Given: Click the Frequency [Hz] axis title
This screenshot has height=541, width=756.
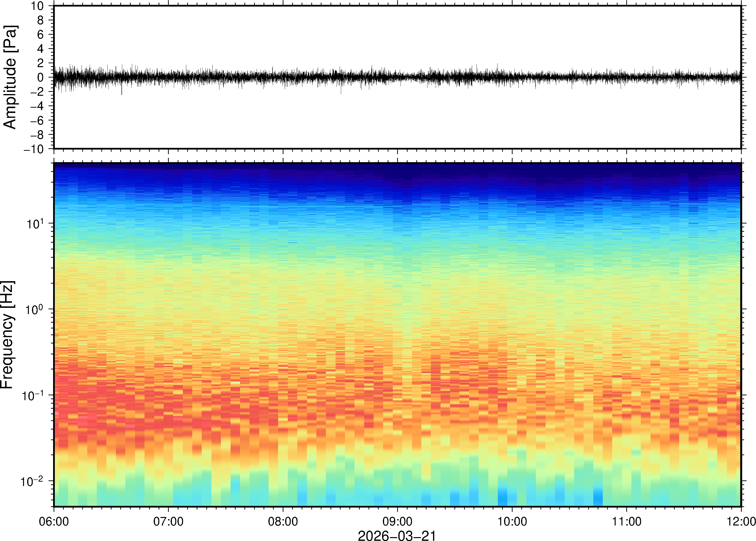Looking at the screenshot, I should point(7,335).
